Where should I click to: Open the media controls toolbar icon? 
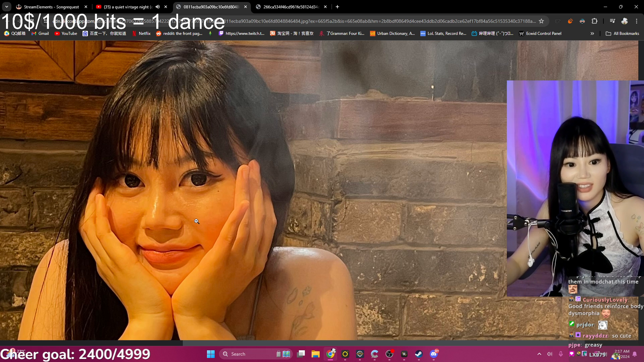click(612, 21)
